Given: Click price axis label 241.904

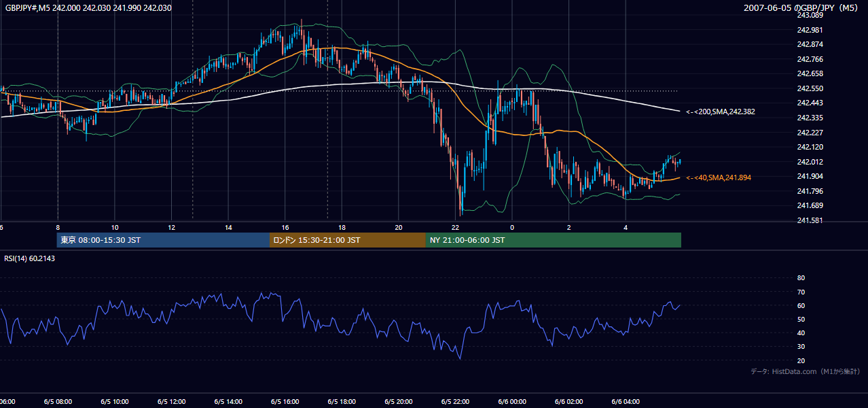Looking at the screenshot, I should (x=809, y=176).
